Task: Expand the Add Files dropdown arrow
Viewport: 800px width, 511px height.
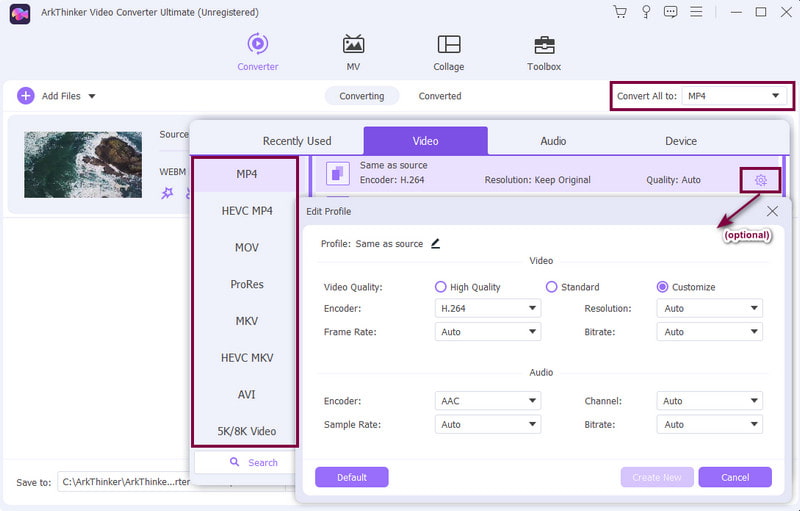Action: coord(92,96)
